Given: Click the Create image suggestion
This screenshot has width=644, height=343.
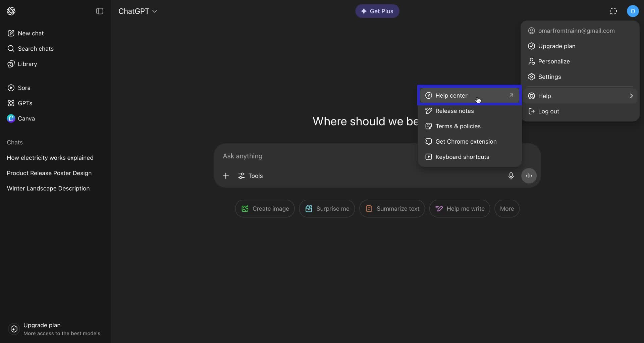Looking at the screenshot, I should (x=265, y=209).
